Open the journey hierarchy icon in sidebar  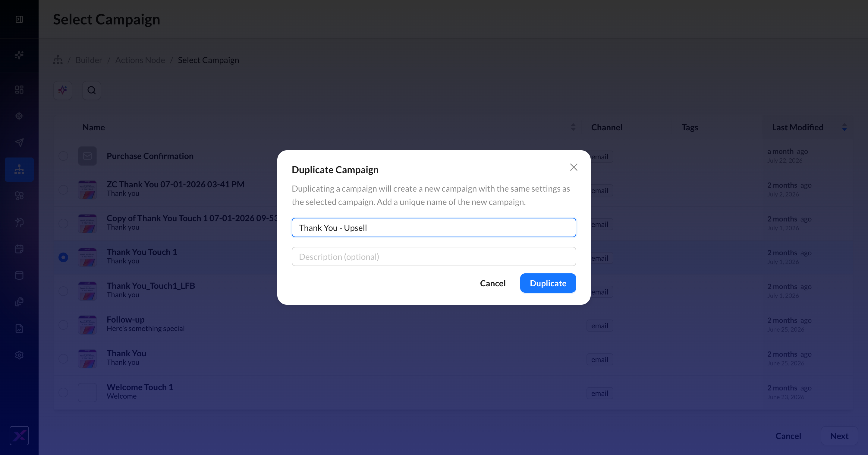(19, 169)
